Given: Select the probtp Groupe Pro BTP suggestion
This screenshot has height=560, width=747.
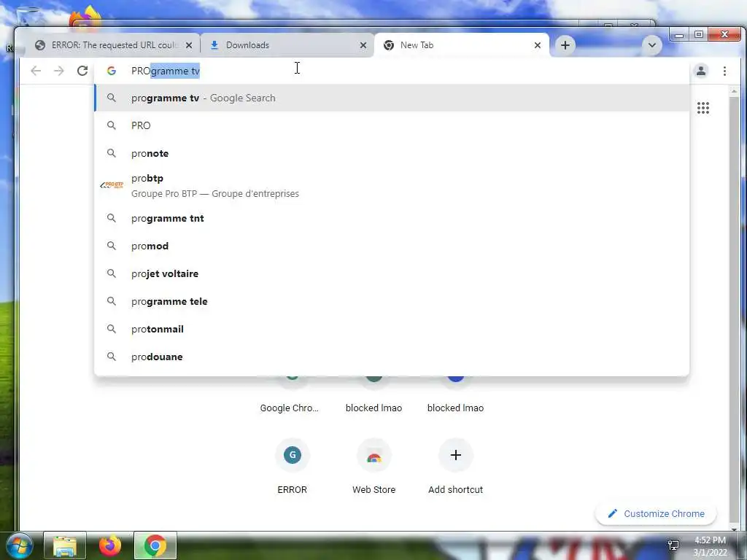Looking at the screenshot, I should 392,186.
